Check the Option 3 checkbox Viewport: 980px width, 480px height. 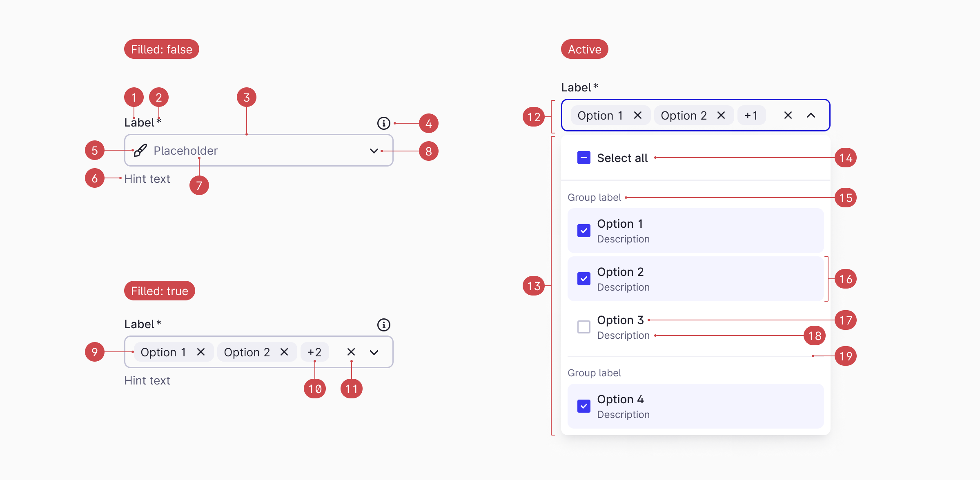click(584, 327)
